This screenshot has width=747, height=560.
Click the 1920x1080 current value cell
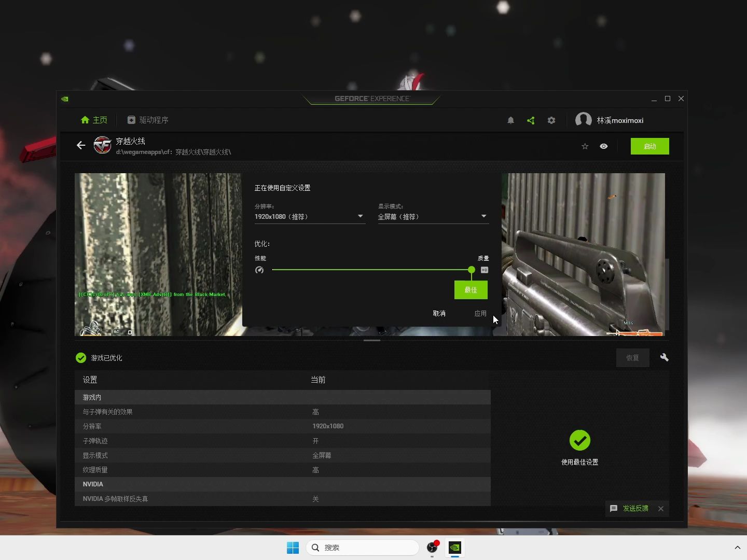point(328,426)
